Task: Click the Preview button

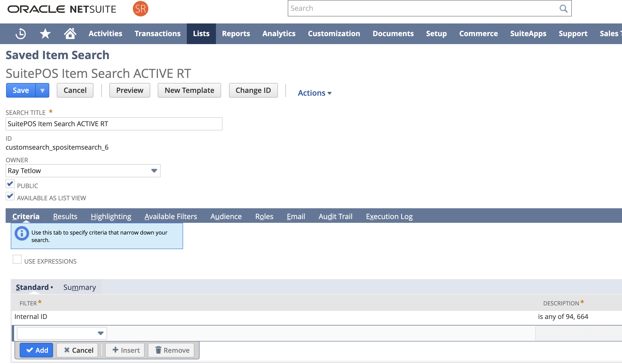Action: point(130,91)
